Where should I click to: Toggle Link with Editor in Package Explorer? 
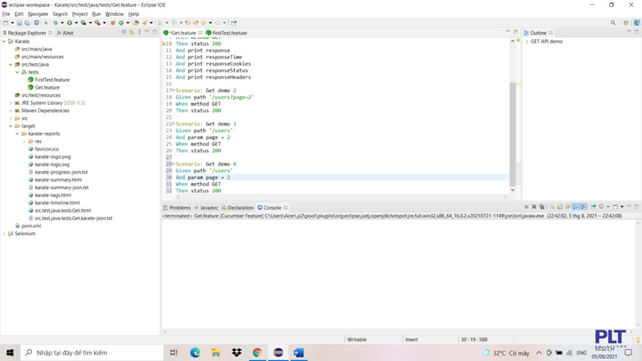pos(132,32)
